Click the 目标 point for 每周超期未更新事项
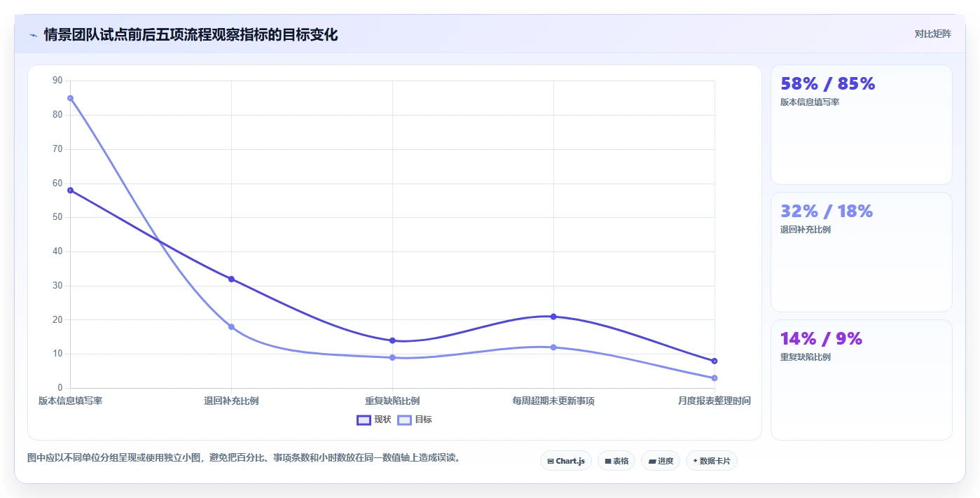Screen dimensions: 980x498 click(553, 347)
